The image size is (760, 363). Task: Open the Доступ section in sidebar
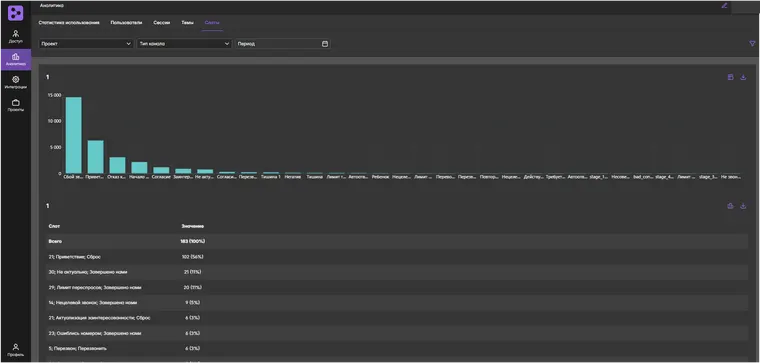[x=16, y=36]
